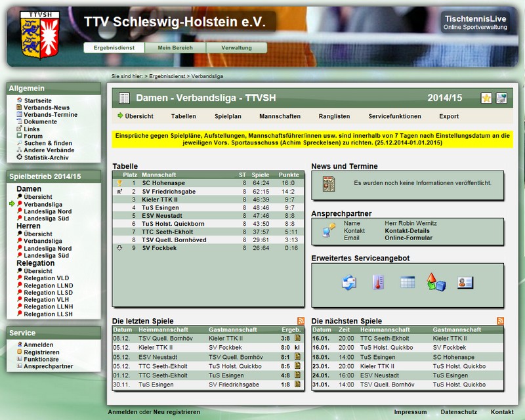Open the RSS feed for Die nächsten Spiele
Screen dimensions: 525x420
pos(500,321)
